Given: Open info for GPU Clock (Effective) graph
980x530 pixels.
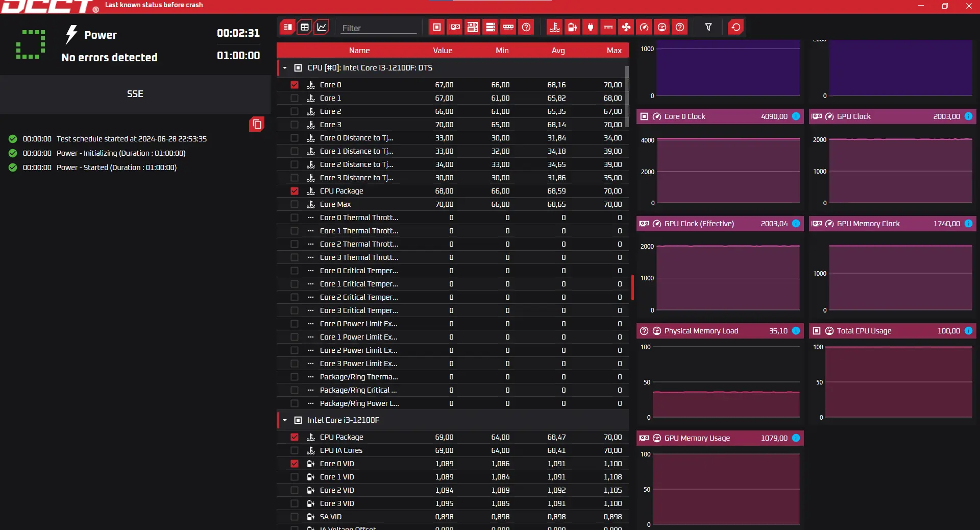Looking at the screenshot, I should point(796,224).
